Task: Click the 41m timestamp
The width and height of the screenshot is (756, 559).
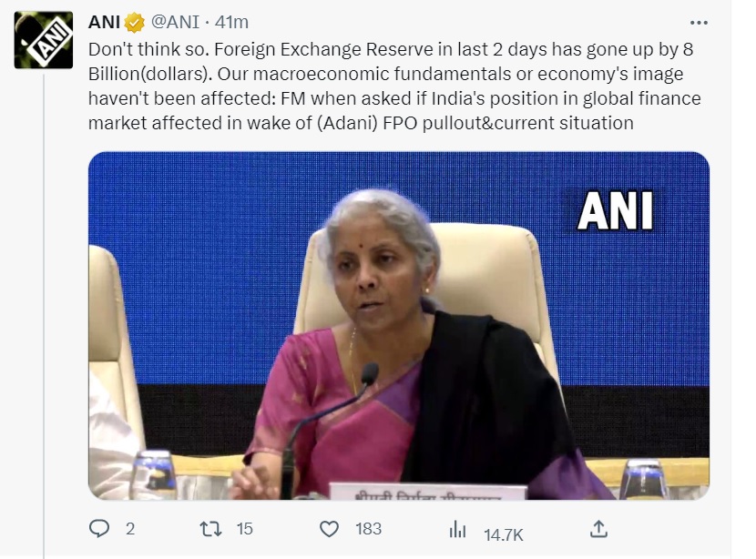Action: point(232,22)
